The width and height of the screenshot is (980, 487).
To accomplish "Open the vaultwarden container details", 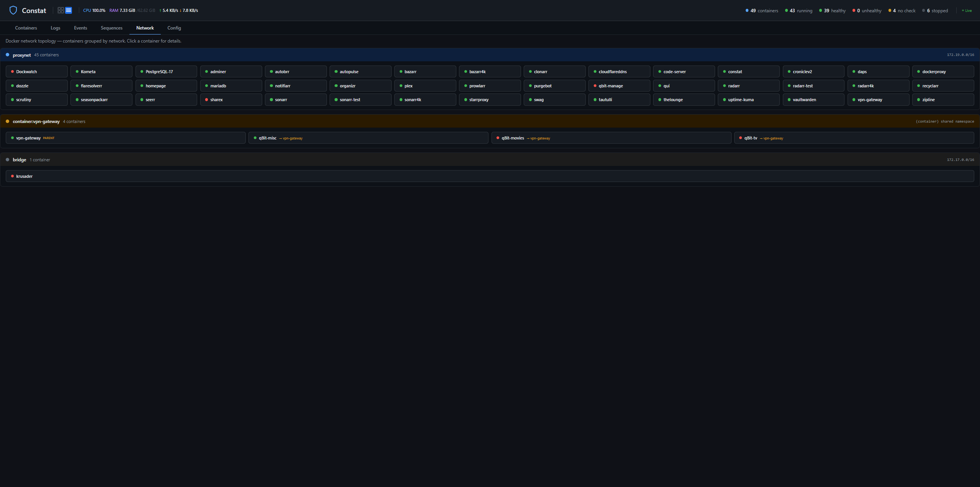I will pos(813,100).
